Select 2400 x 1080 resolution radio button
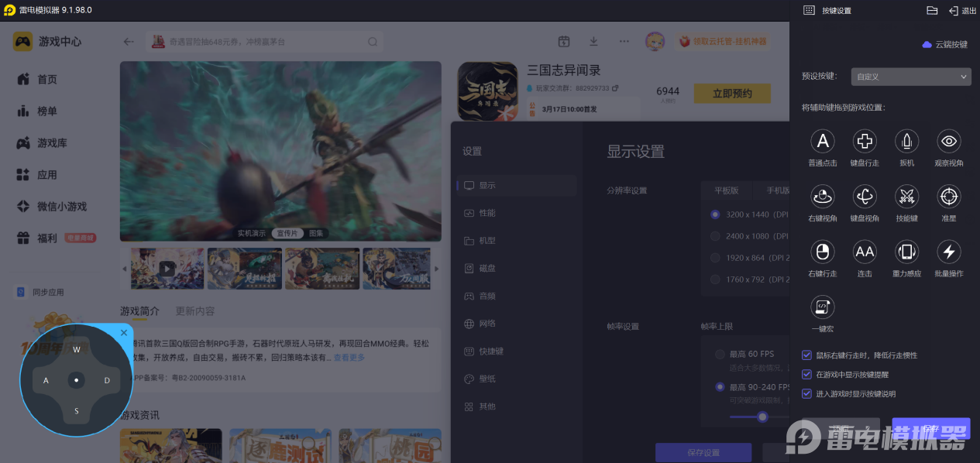The width and height of the screenshot is (980, 463). click(715, 236)
